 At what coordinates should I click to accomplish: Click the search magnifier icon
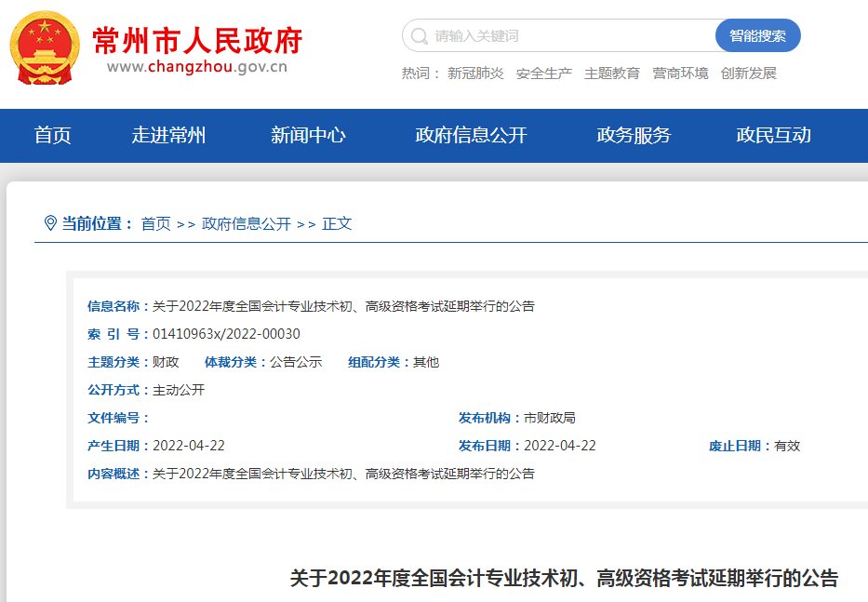pos(419,36)
